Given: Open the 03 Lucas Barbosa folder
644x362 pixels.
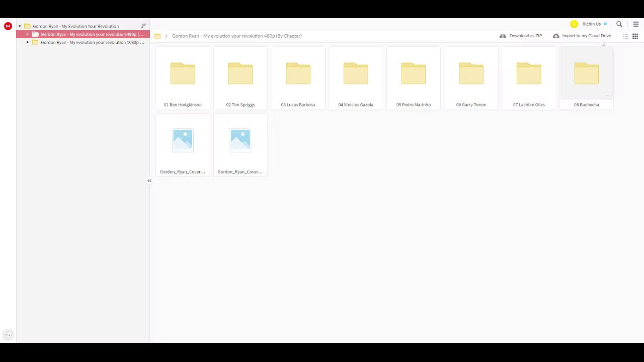Looking at the screenshot, I should tap(298, 78).
